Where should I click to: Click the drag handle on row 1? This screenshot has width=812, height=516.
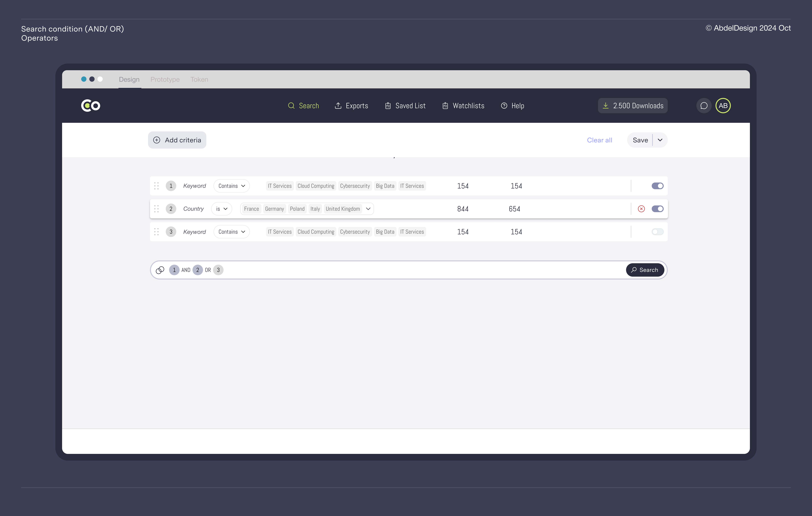(157, 186)
